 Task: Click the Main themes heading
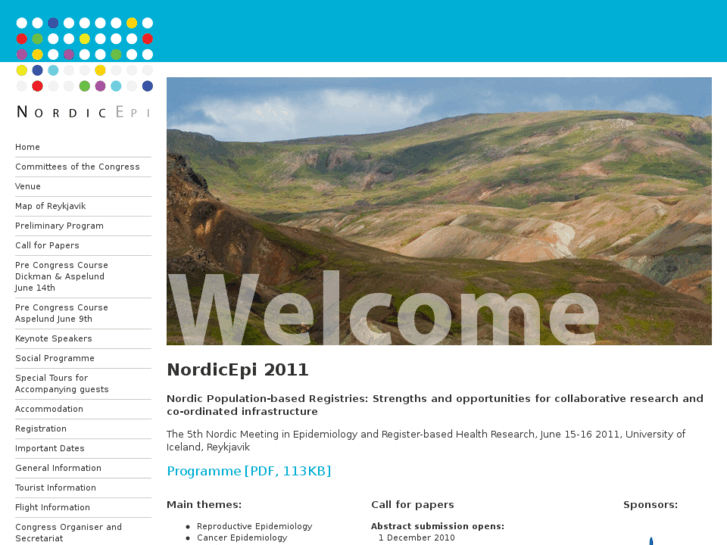pos(204,505)
